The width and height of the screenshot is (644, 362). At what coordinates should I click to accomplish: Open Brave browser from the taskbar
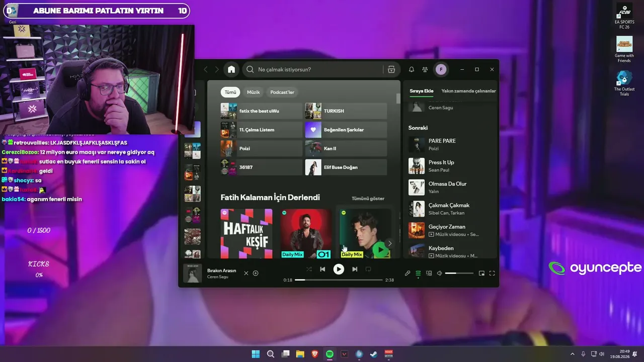[x=315, y=354]
